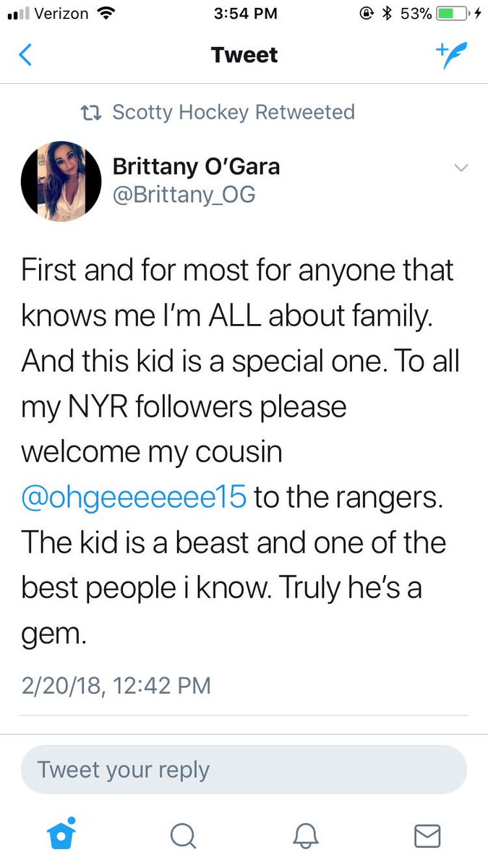The width and height of the screenshot is (488, 868).
Task: Open the Notifications bell icon
Action: (305, 836)
